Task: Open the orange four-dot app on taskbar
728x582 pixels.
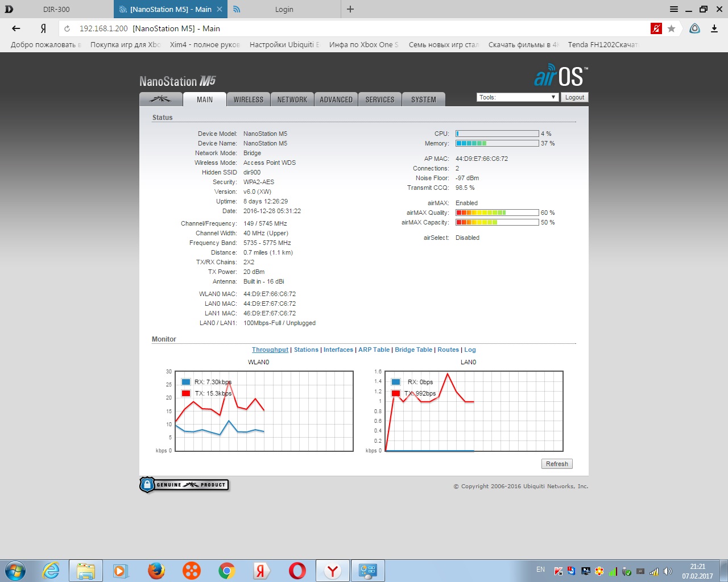Action: pos(192,571)
